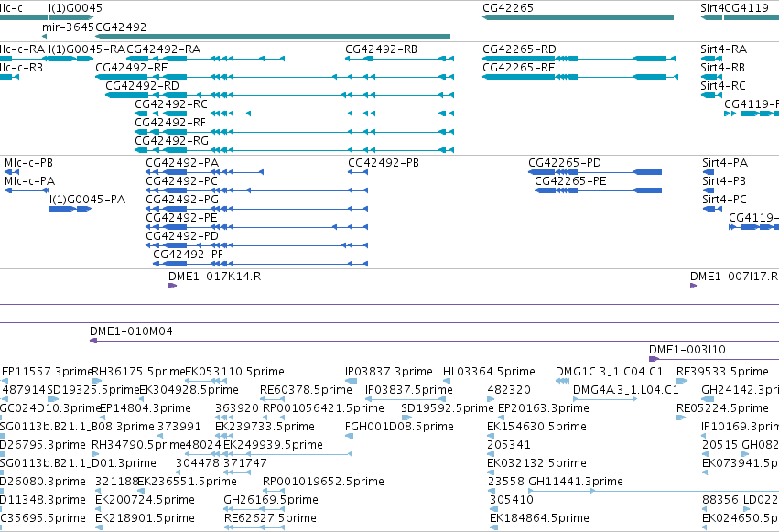The image size is (779, 532).
Task: Click protein Mlc-c-PA
Action: (x=27, y=190)
